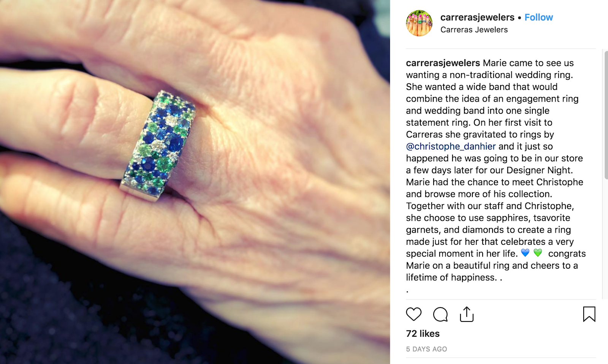Screen dimensions: 608x364
Task: View who liked via 72 likes
Action: tap(423, 334)
